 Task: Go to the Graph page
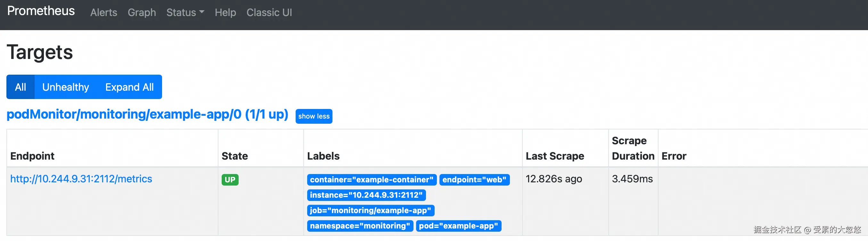pos(142,12)
